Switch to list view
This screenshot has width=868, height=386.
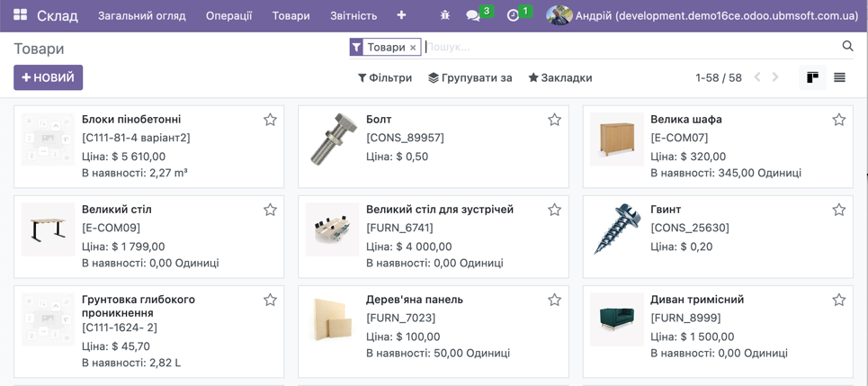839,77
